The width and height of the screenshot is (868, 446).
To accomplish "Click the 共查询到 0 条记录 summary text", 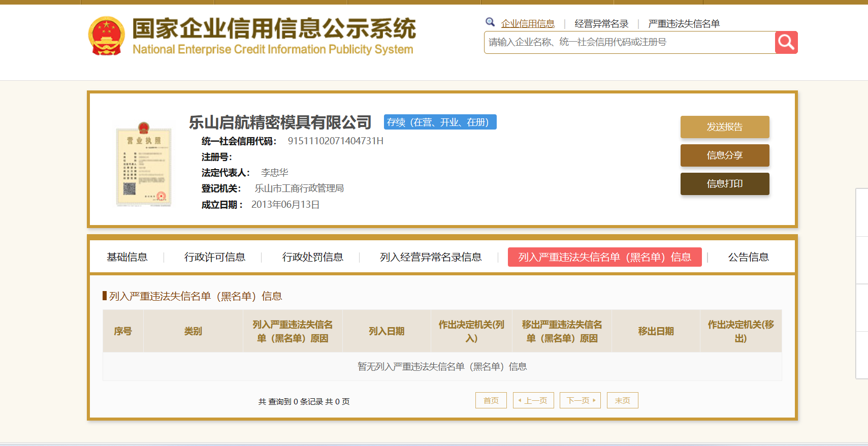I will pyautogui.click(x=304, y=401).
